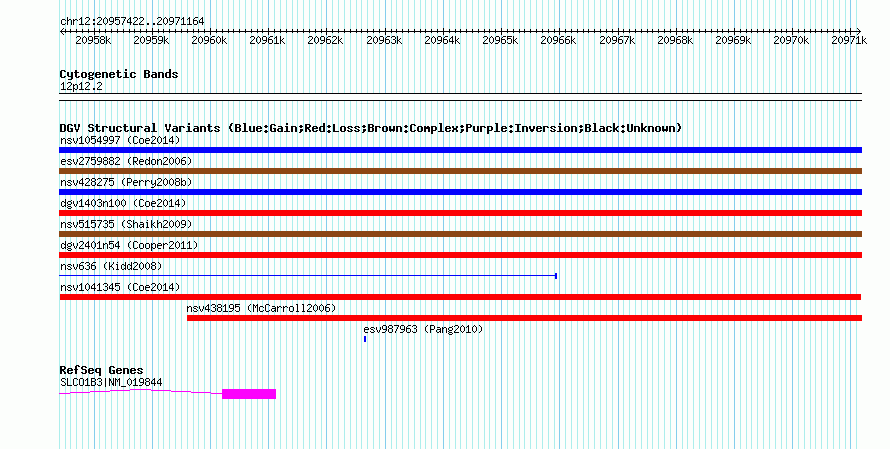Open the nsv515735 (Shaikh2009) label

[x=126, y=224]
